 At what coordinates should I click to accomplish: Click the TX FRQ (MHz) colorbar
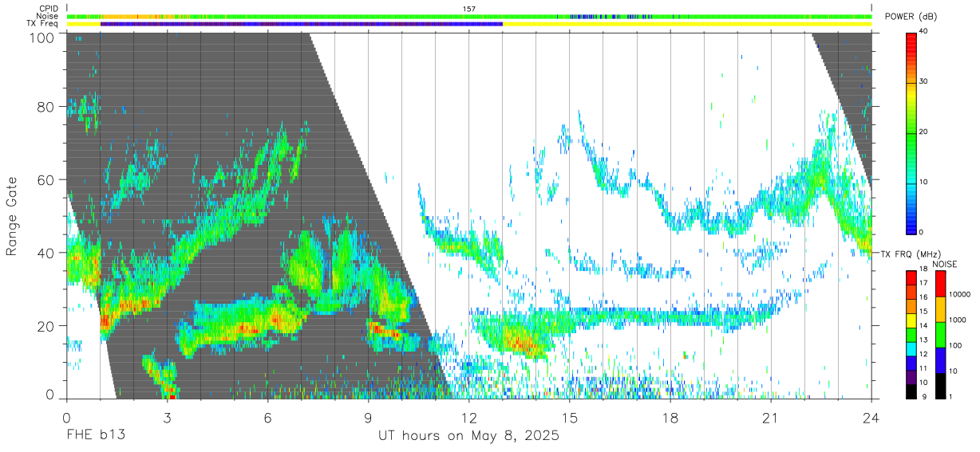pos(911,333)
